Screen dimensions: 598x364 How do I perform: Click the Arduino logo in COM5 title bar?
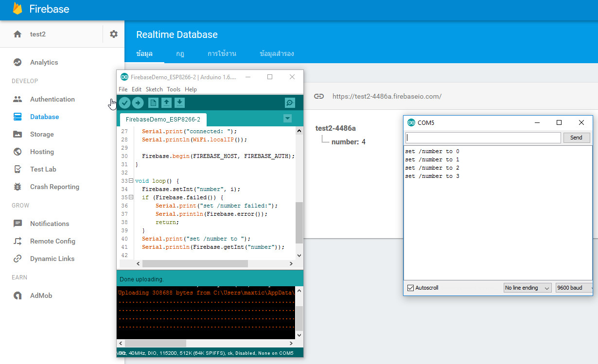(x=411, y=122)
